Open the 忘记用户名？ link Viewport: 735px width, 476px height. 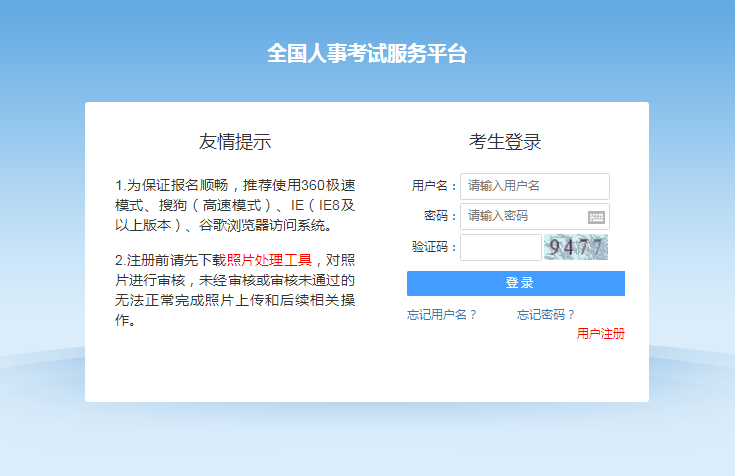click(442, 315)
